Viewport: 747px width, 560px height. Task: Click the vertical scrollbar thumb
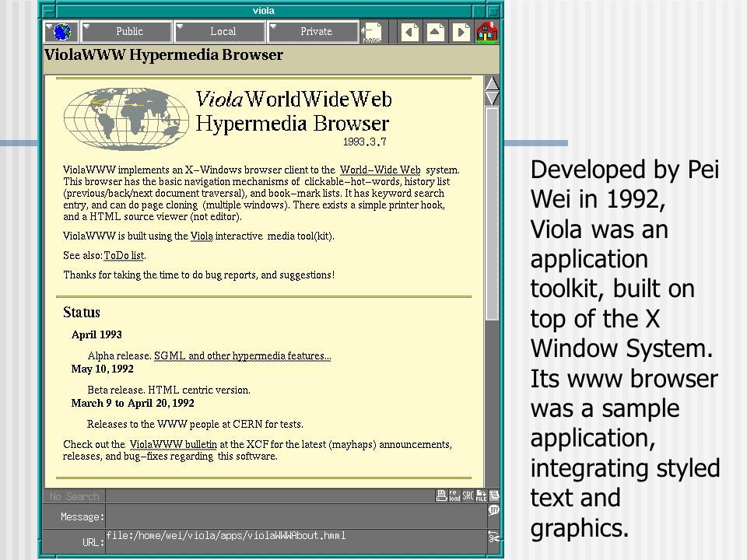492,213
